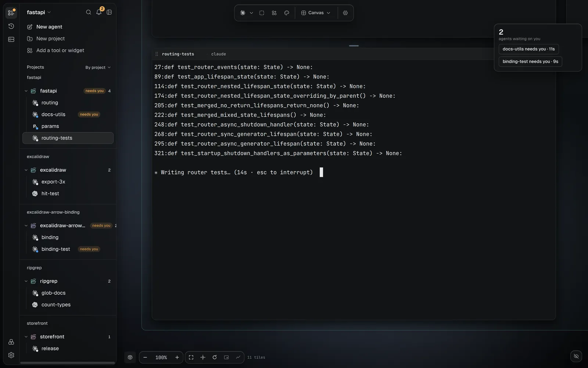Viewport: 588px width, 368px height.
Task: Open the card panel icon in left rail
Action: tap(11, 39)
